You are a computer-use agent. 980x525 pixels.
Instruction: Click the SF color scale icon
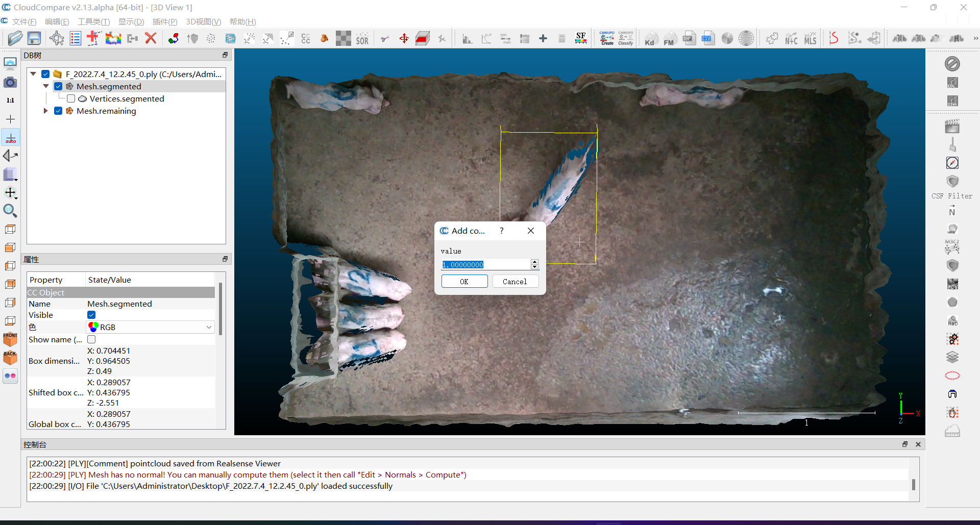[x=581, y=39]
